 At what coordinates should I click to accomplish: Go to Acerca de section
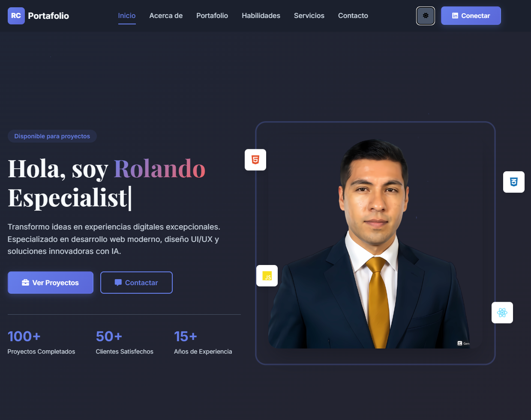tap(166, 16)
